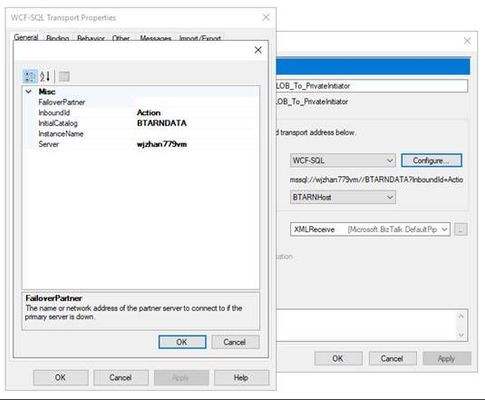Click Apply in the receive location window
Screen dimensions: 485x400
[447, 358]
